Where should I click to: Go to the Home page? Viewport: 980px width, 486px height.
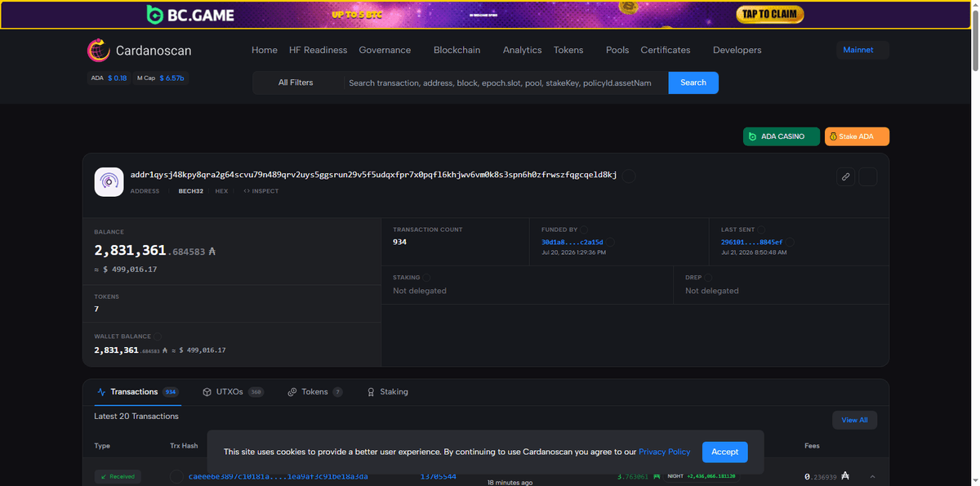coord(265,50)
